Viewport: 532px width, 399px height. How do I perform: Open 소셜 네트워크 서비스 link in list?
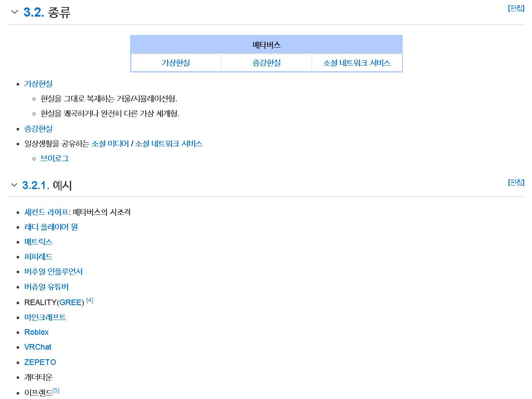pyautogui.click(x=169, y=144)
